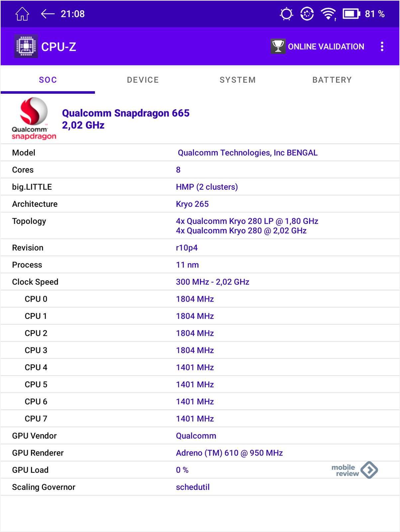Tap the CPU 4 row label
The height and width of the screenshot is (532, 400).
click(36, 367)
